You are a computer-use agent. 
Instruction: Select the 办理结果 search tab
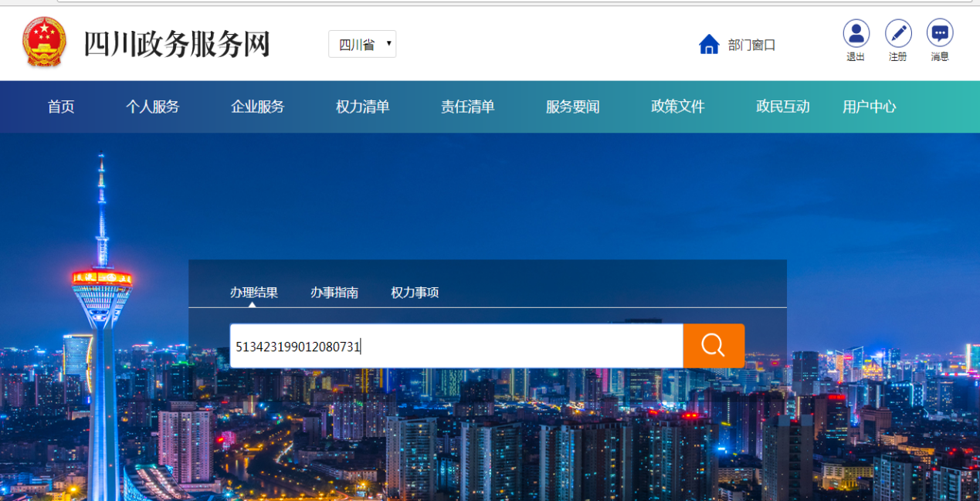tap(254, 293)
